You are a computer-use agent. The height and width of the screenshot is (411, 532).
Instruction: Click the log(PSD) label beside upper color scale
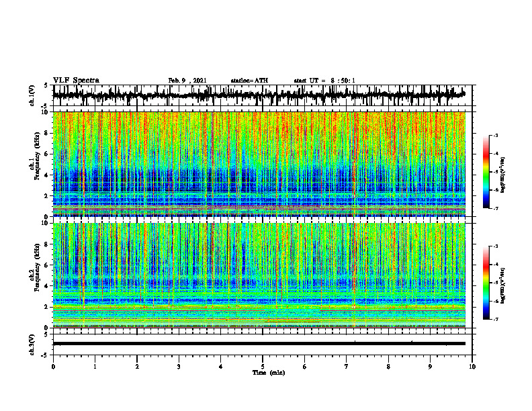click(503, 175)
